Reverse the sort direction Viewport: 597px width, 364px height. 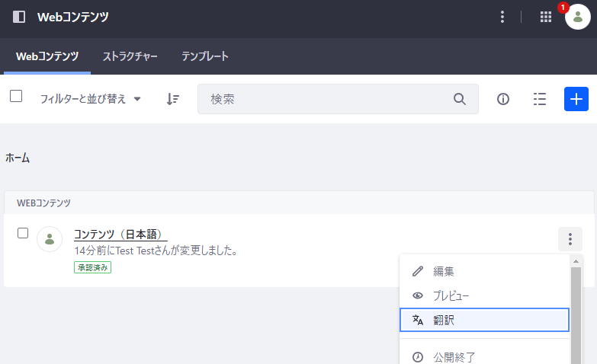pyautogui.click(x=173, y=99)
